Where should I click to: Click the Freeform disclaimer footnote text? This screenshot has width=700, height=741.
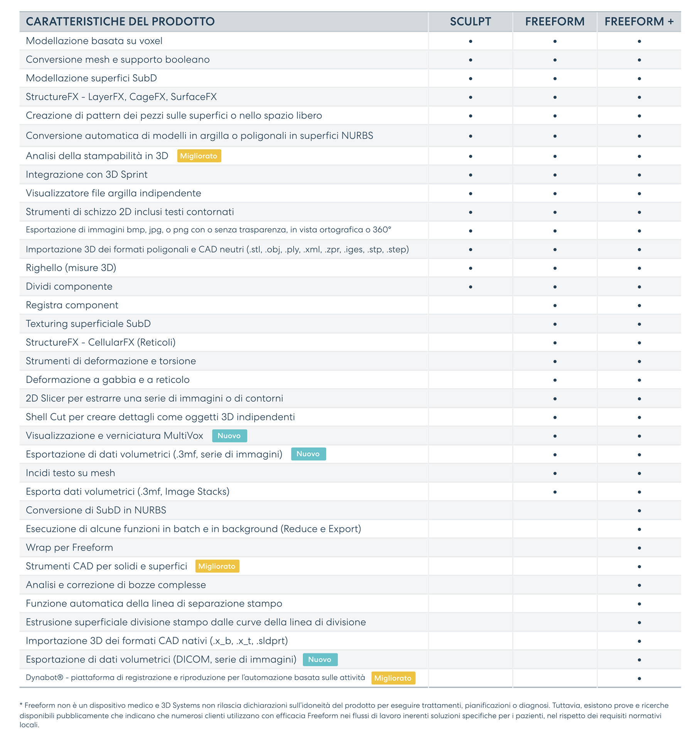343,716
